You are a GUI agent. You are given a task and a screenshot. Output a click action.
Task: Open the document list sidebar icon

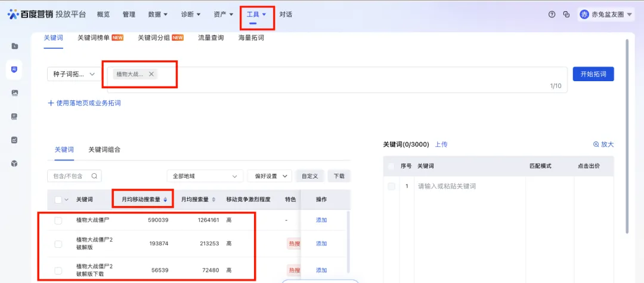pyautogui.click(x=14, y=116)
